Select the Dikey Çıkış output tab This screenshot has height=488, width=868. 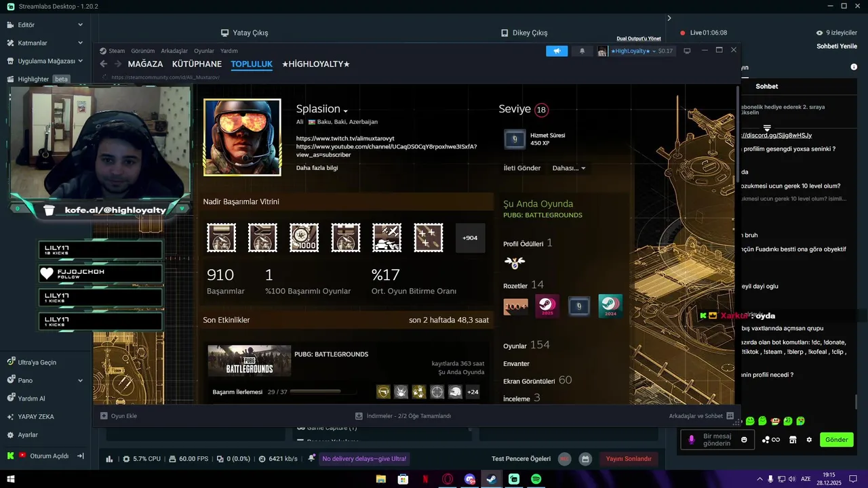(524, 33)
